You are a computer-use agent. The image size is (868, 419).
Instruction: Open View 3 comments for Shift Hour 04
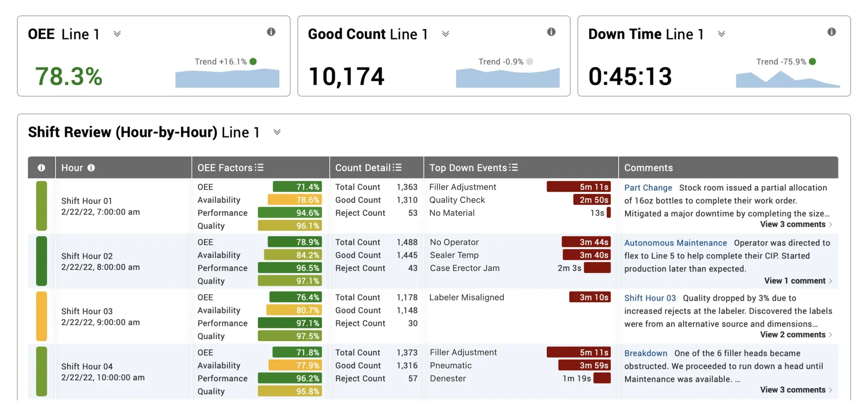tap(796, 390)
